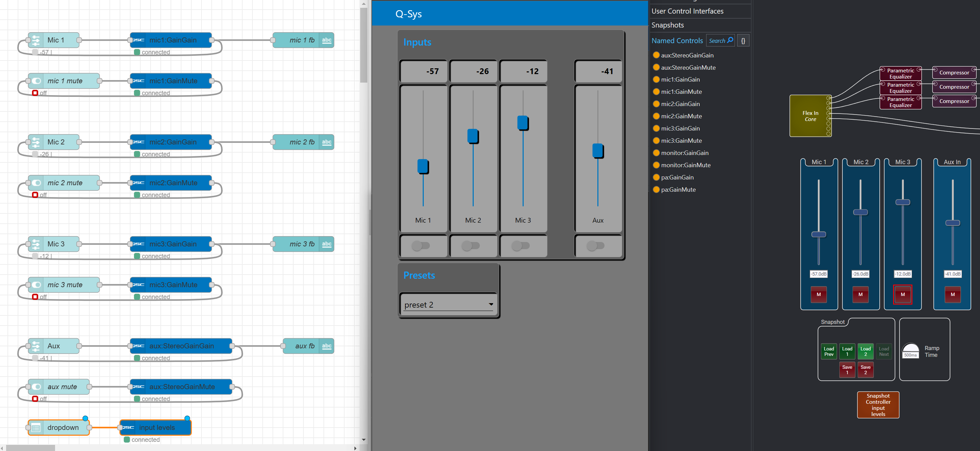Click the Mic 2 dashboard slider handle
This screenshot has height=451, width=980.
click(472, 136)
